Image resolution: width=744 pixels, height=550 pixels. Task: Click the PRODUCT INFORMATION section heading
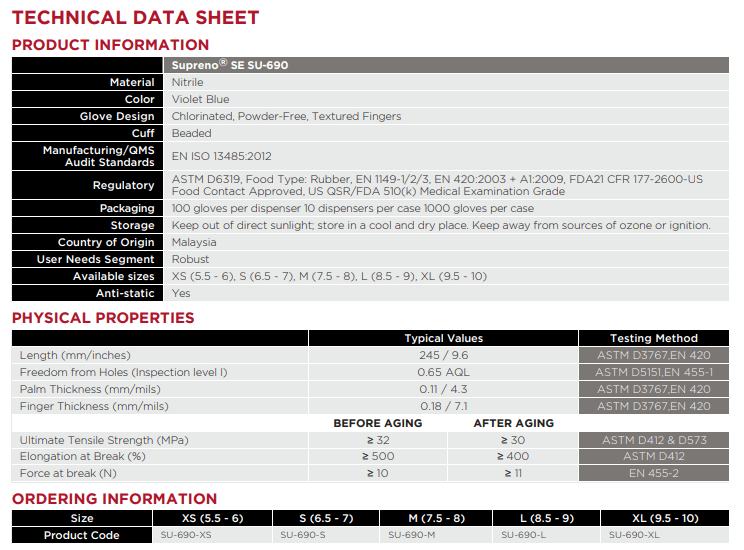(x=110, y=45)
